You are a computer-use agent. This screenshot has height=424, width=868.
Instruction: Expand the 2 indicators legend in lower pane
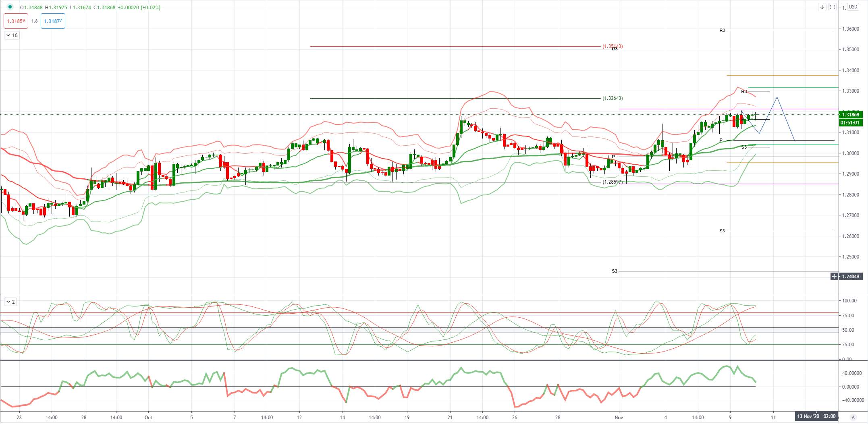10,302
